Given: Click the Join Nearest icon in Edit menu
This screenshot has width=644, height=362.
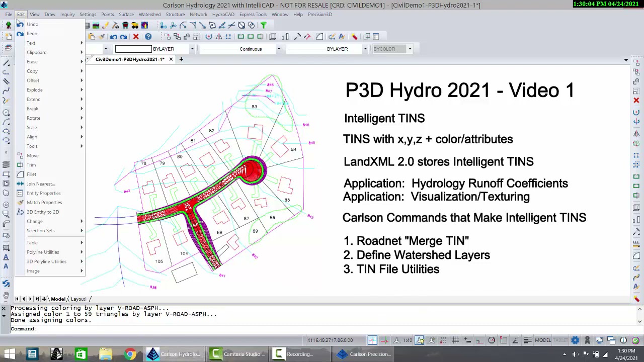Looking at the screenshot, I should (x=20, y=184).
